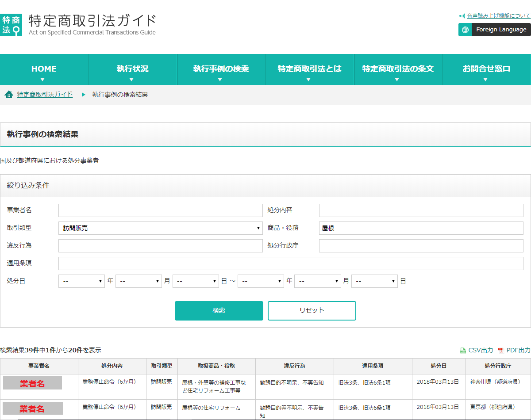This screenshot has height=420, width=531.
Task: Click the 取扱商品・役務 column header
Action: tap(216, 366)
